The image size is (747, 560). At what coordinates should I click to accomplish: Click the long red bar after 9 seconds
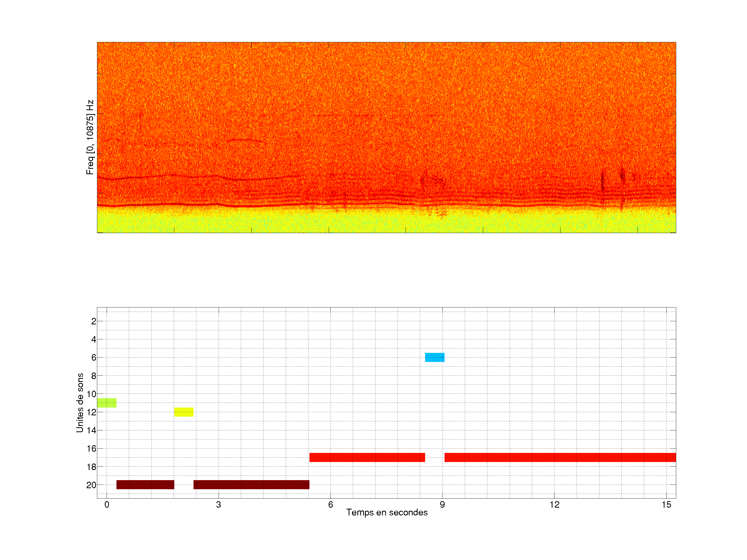(560, 457)
